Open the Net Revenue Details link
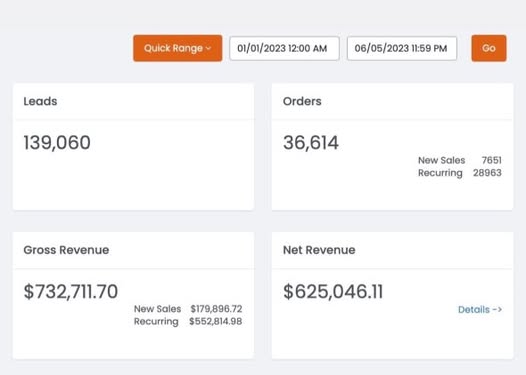 [x=480, y=309]
